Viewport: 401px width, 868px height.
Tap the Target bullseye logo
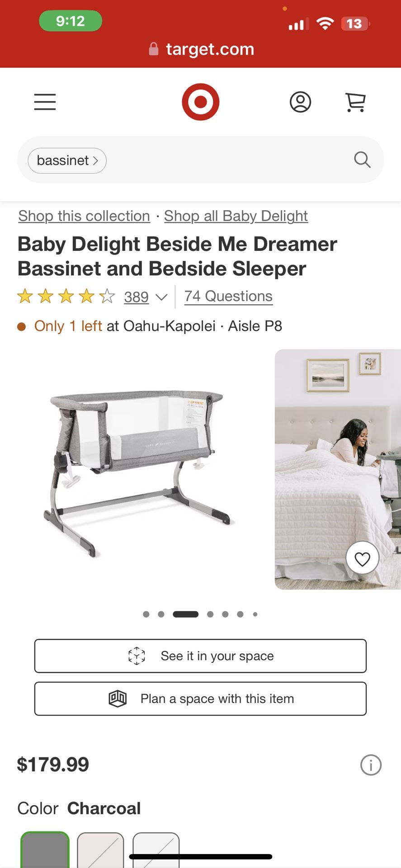201,102
